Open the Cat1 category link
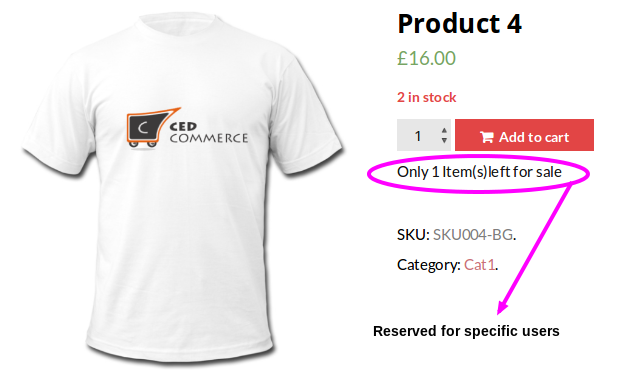This screenshot has width=621, height=379. point(479,265)
